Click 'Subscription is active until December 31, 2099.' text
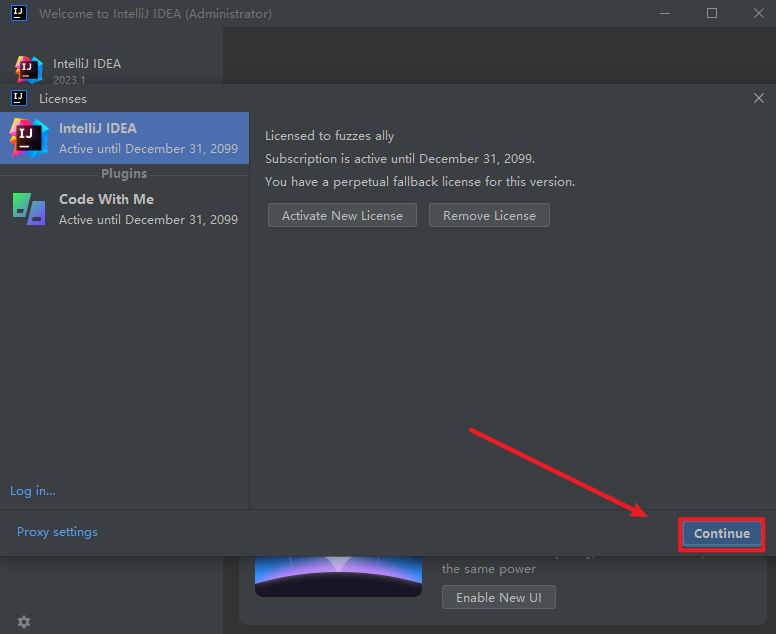This screenshot has width=776, height=634. pos(400,158)
